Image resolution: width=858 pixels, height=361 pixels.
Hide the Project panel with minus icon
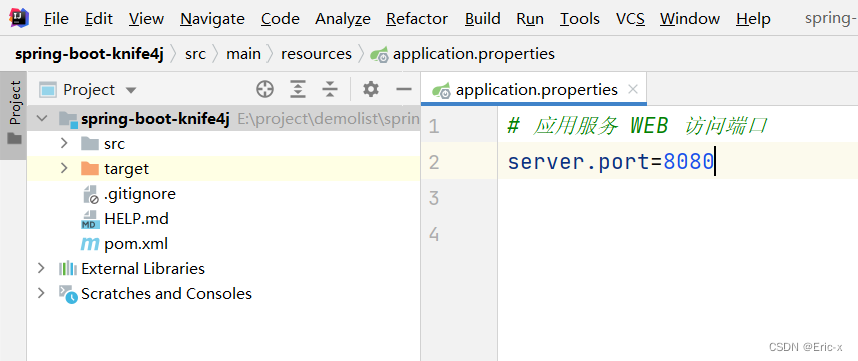click(404, 89)
